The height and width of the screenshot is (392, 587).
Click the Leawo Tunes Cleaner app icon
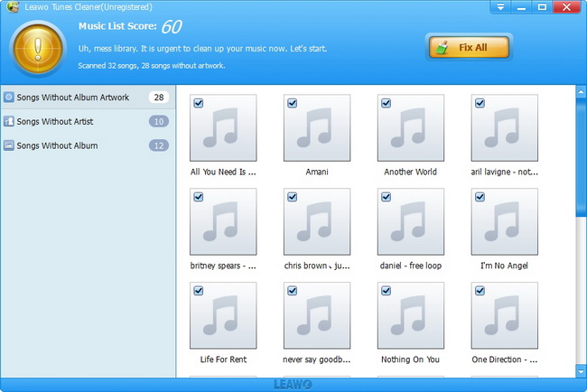coord(13,6)
